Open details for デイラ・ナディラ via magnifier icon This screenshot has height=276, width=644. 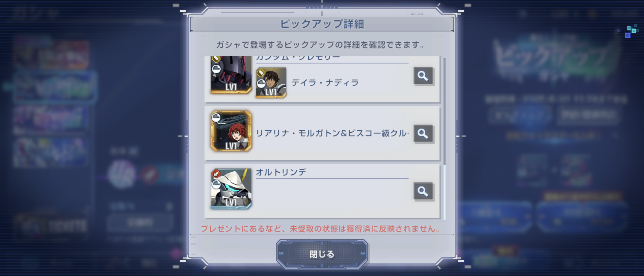tap(423, 76)
